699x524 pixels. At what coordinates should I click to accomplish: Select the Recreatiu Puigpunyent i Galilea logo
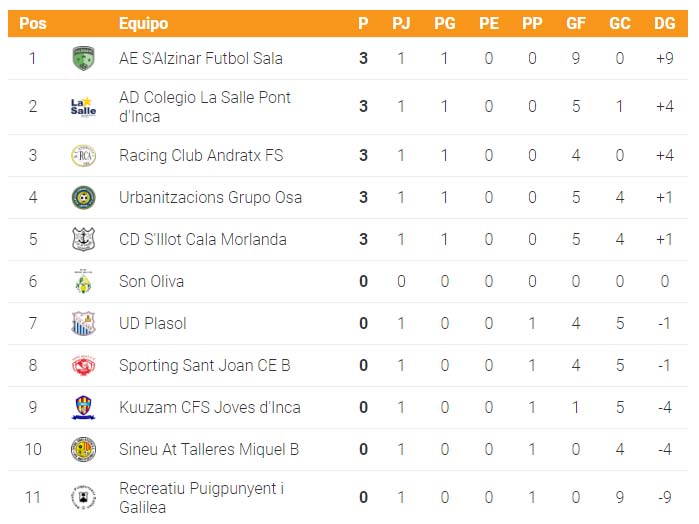[x=83, y=497]
